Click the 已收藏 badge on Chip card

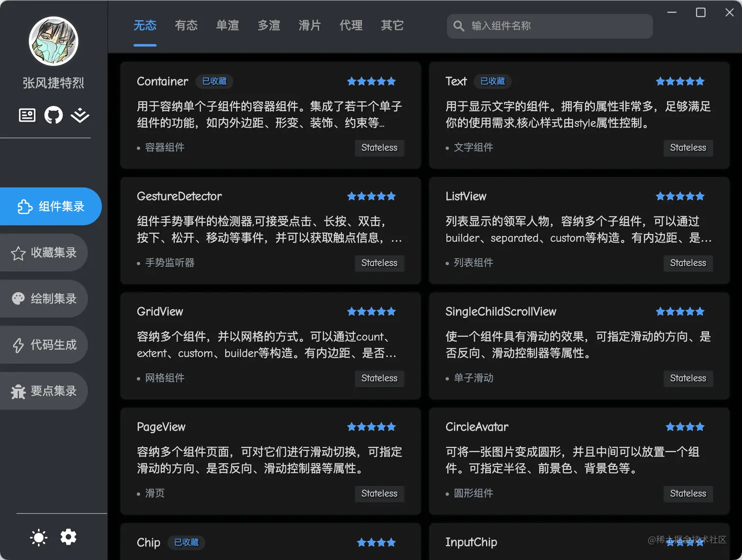[186, 542]
